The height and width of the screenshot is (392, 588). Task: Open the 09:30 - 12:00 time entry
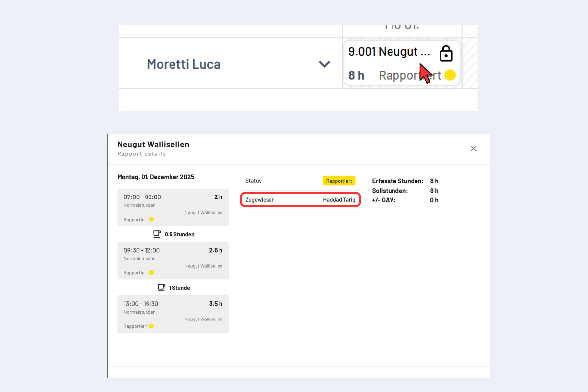[x=173, y=261]
